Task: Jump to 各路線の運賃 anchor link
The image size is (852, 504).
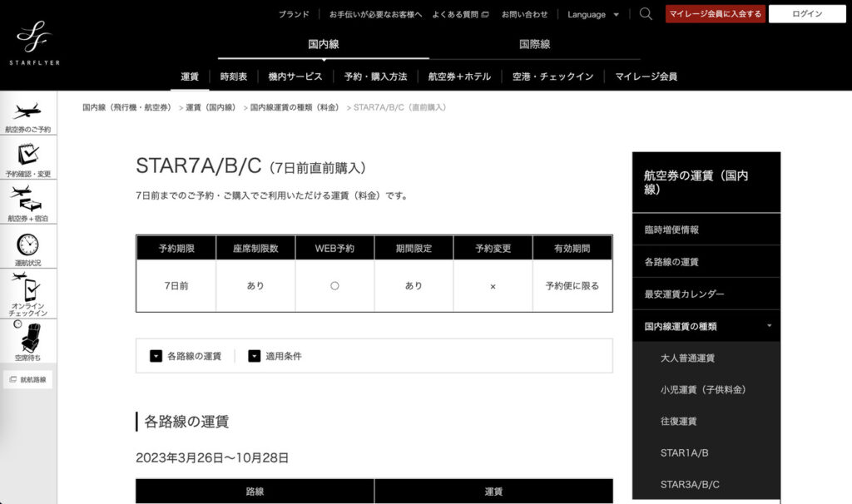Action: tap(194, 356)
